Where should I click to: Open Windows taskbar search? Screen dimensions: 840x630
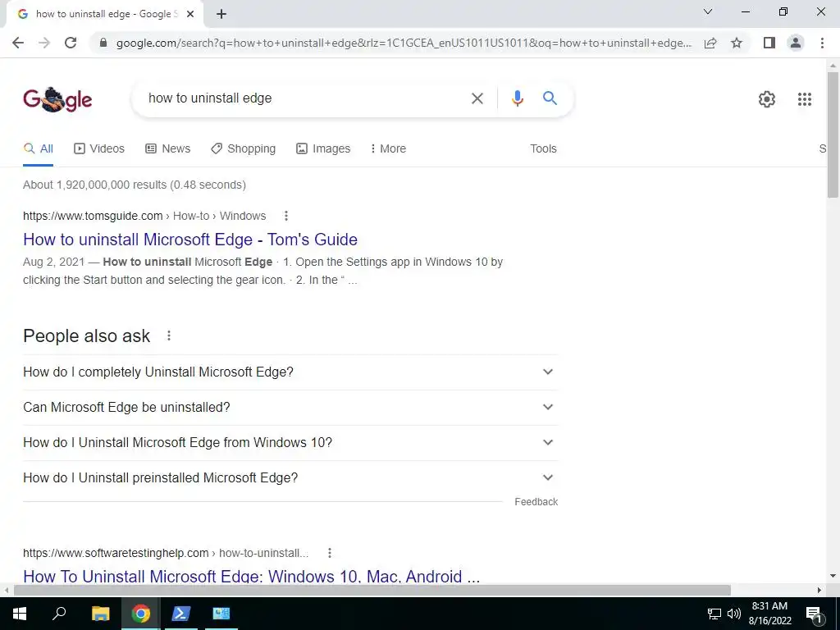point(59,614)
